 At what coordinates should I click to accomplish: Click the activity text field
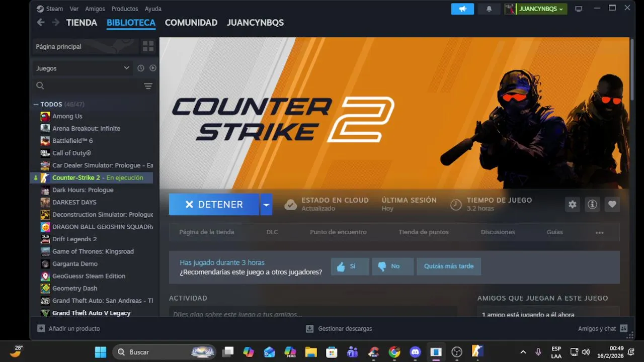(313, 313)
